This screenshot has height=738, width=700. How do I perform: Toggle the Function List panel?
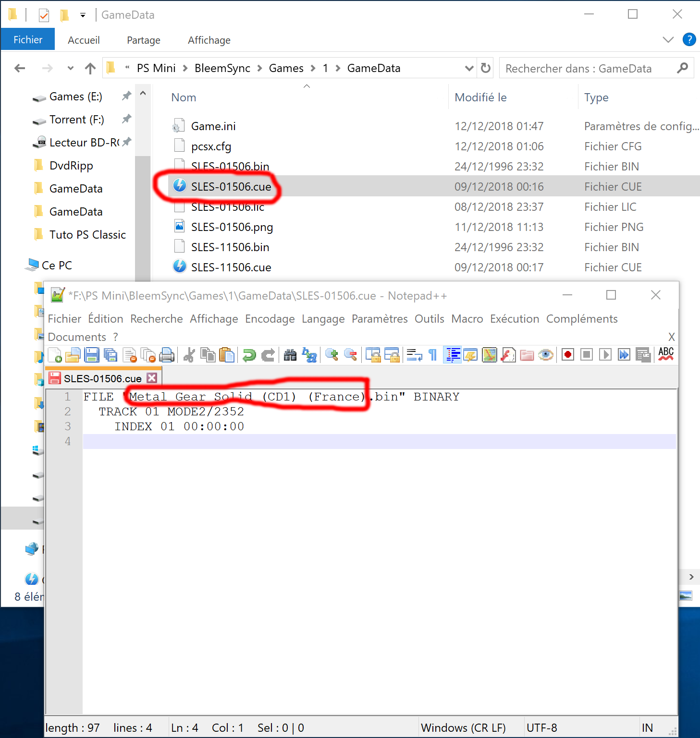click(508, 355)
